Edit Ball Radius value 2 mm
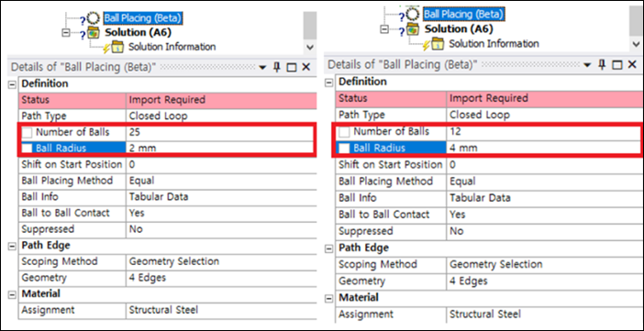The height and width of the screenshot is (331, 644). pyautogui.click(x=220, y=148)
